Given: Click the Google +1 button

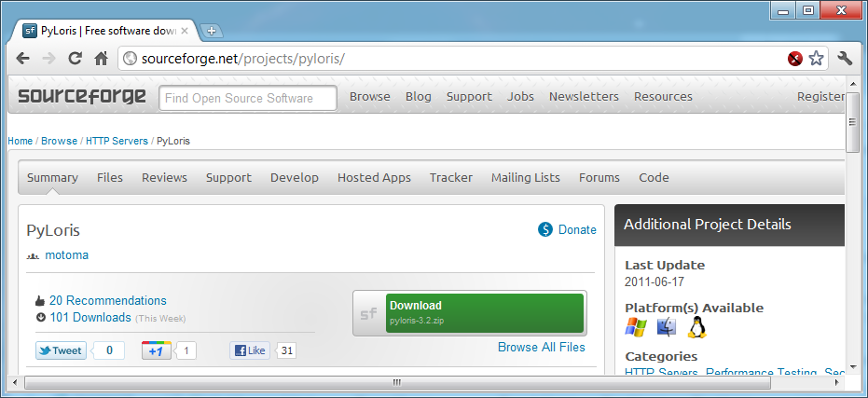Looking at the screenshot, I should 156,350.
